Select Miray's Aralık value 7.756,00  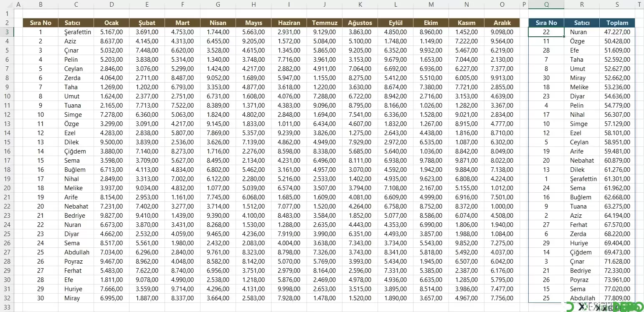tap(502, 298)
